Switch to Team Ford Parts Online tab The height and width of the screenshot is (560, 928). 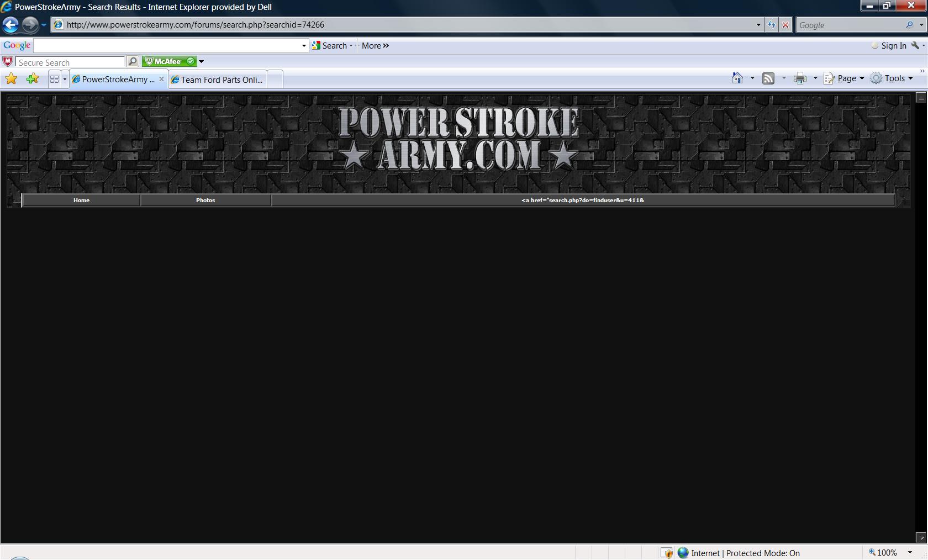click(x=218, y=80)
